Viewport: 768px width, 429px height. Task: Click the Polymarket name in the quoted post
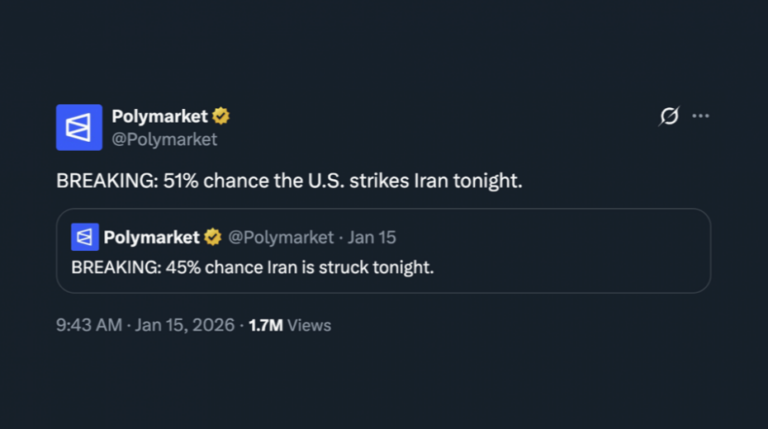point(152,237)
